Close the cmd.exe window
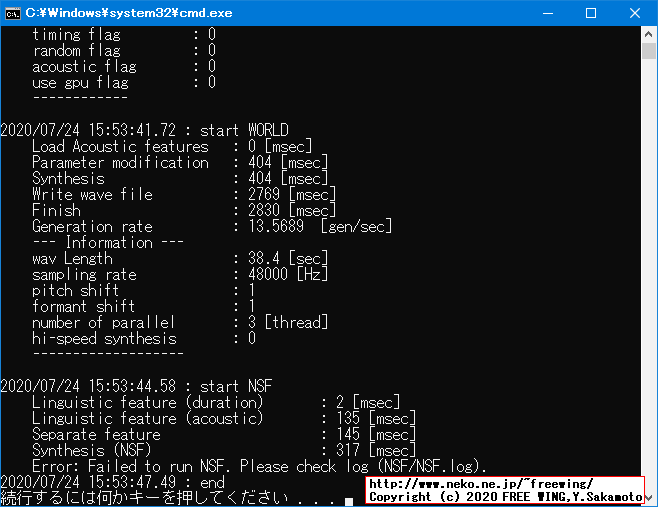 (635, 13)
